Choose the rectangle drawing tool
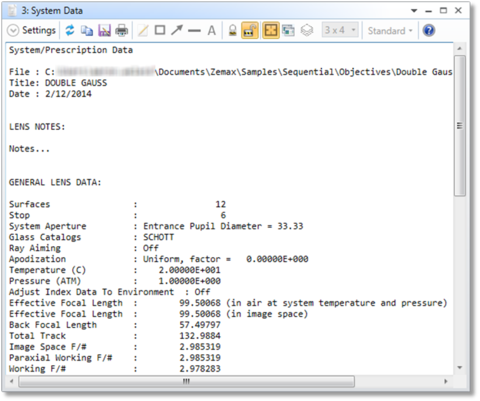This screenshot has height=401, width=480. tap(160, 30)
